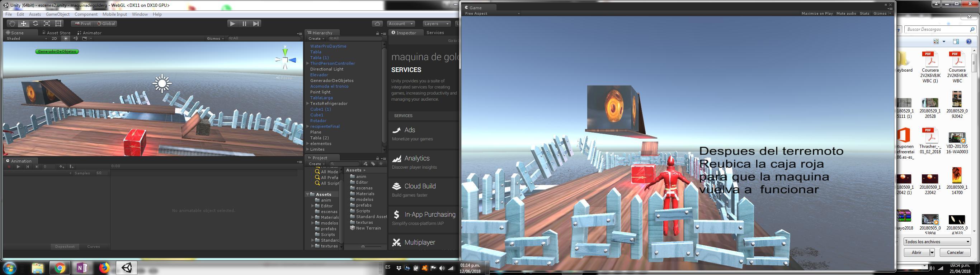Click the Cloud Build service
Screen dimensions: 980x275
coord(420,186)
